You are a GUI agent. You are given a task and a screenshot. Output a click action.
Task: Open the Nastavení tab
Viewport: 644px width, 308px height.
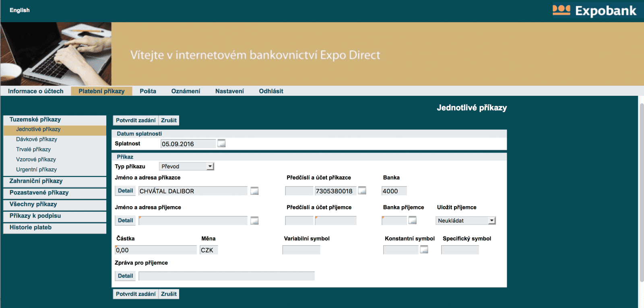pyautogui.click(x=229, y=91)
